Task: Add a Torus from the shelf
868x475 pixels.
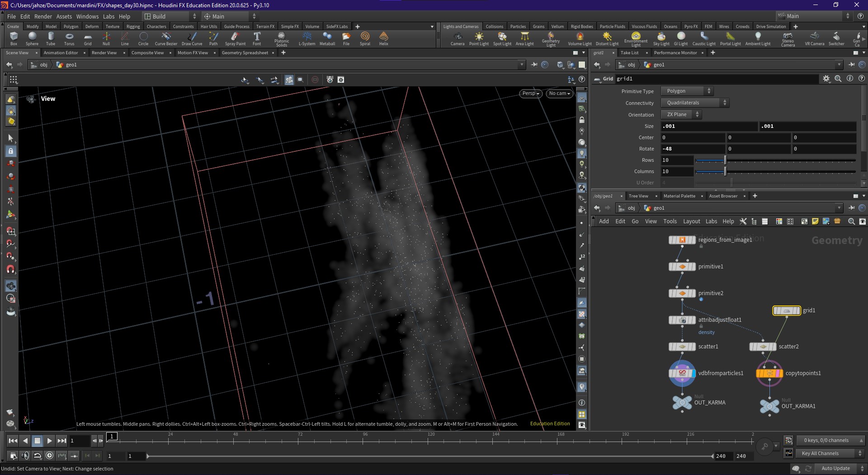Action: (69, 39)
